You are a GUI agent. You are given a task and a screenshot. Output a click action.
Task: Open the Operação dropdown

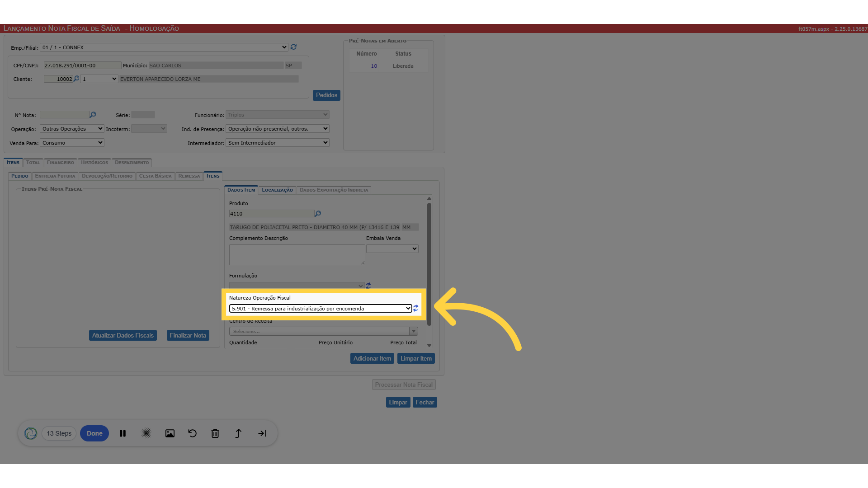tap(72, 129)
